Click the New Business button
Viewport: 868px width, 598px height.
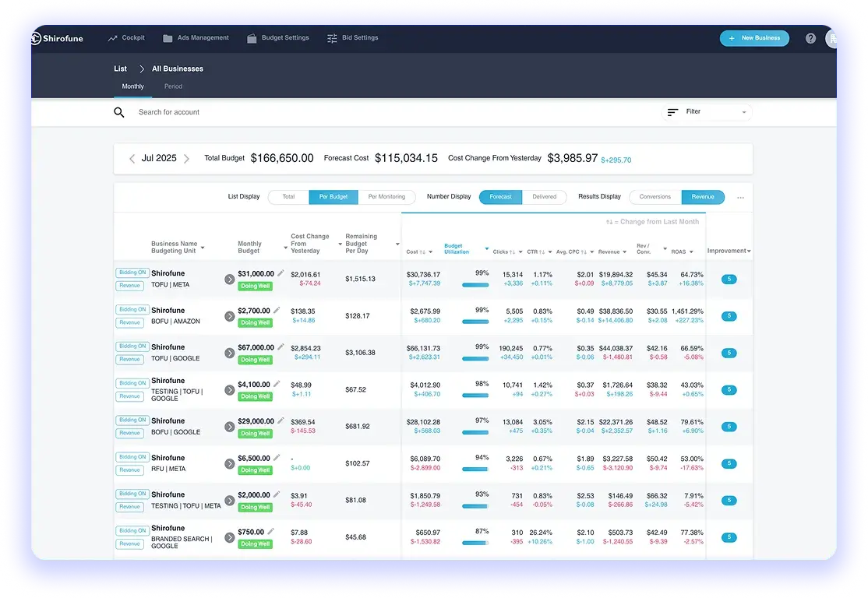(x=754, y=38)
